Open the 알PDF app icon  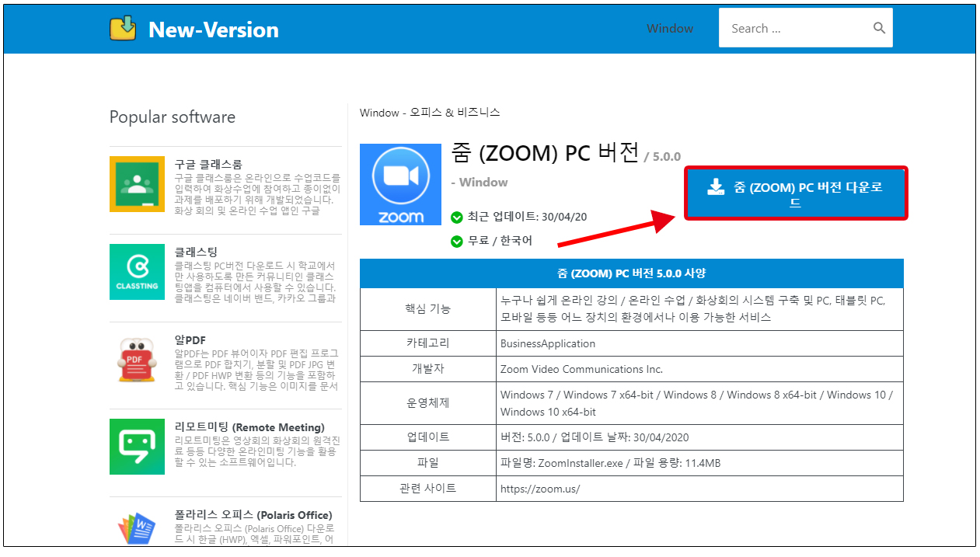click(137, 360)
